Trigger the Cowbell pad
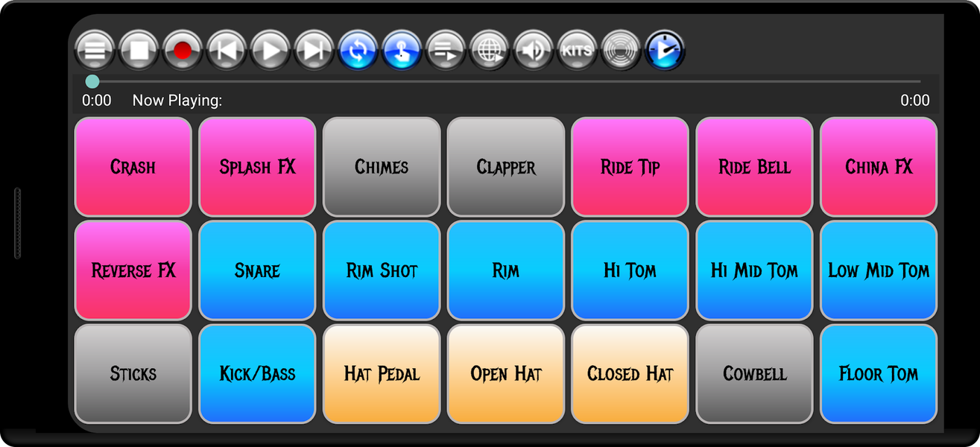The width and height of the screenshot is (980, 447). 754,374
